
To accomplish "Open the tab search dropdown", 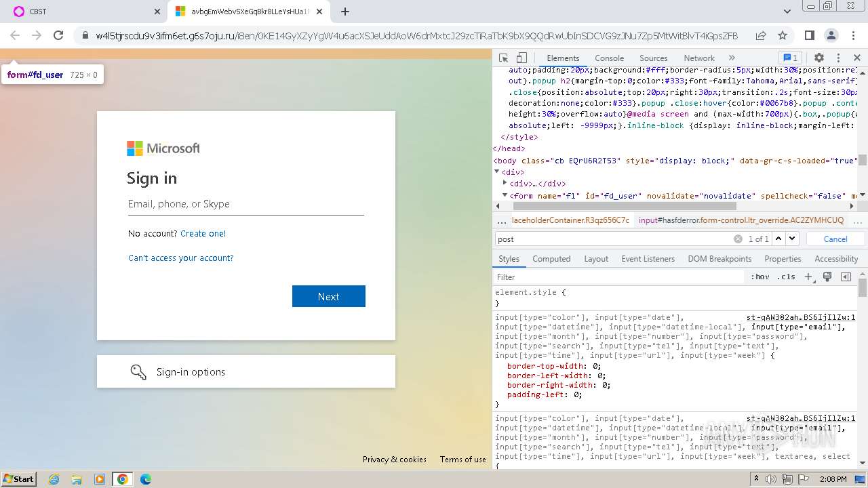I will coord(787,12).
